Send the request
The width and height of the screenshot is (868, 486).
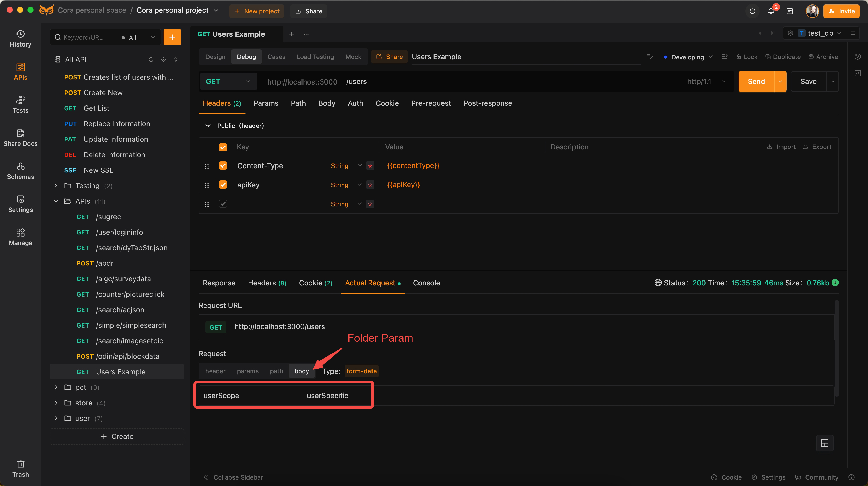[x=756, y=81]
